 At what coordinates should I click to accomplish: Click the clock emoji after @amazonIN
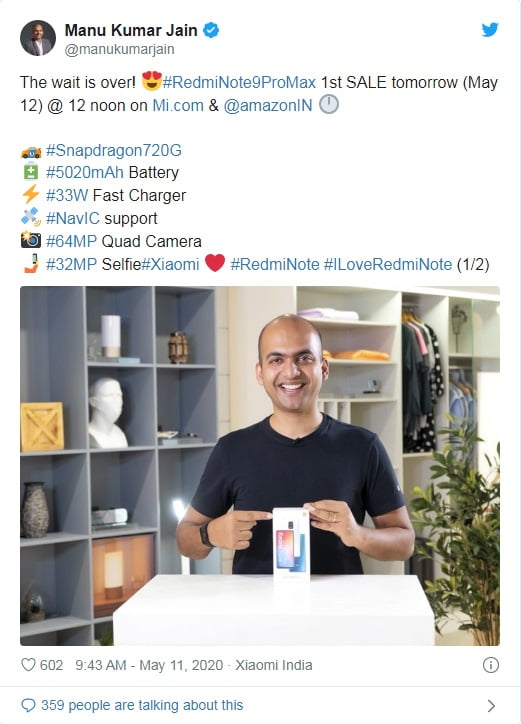point(329,104)
